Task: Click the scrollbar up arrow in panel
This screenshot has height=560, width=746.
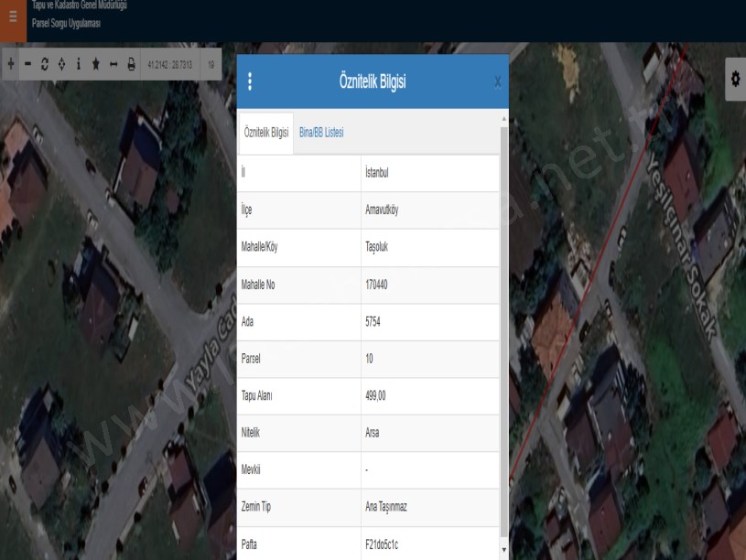Action: click(503, 119)
